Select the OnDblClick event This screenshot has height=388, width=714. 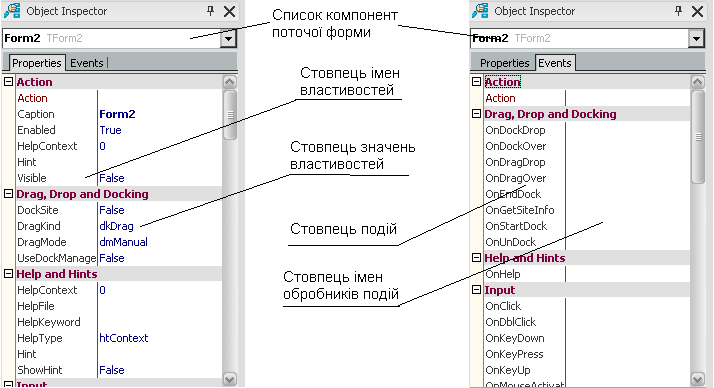(x=510, y=322)
